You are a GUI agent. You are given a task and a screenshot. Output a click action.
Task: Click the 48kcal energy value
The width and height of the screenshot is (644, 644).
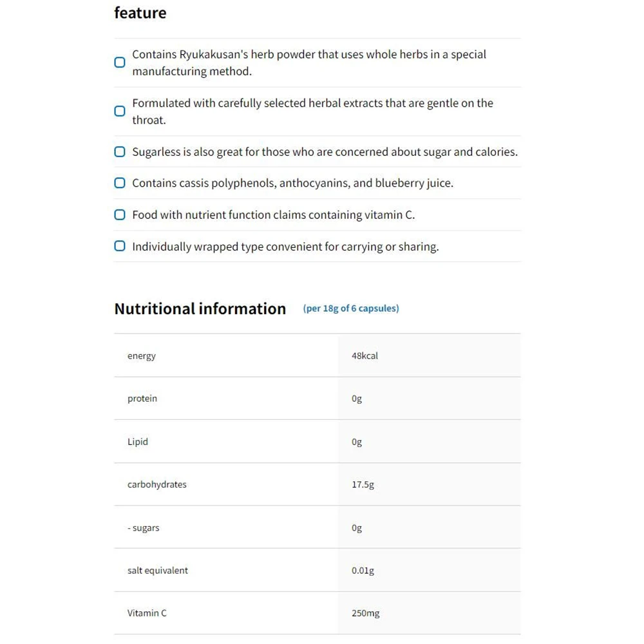[365, 355]
